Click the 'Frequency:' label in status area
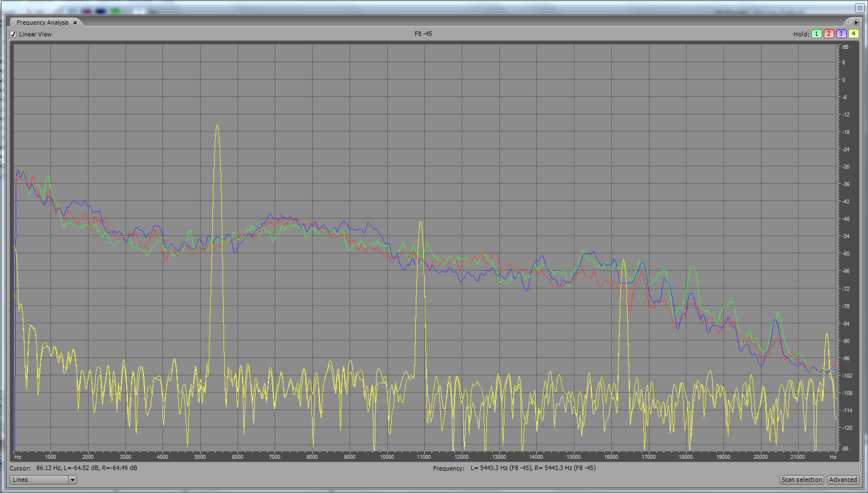Screen dimensions: 868x493 click(x=448, y=468)
